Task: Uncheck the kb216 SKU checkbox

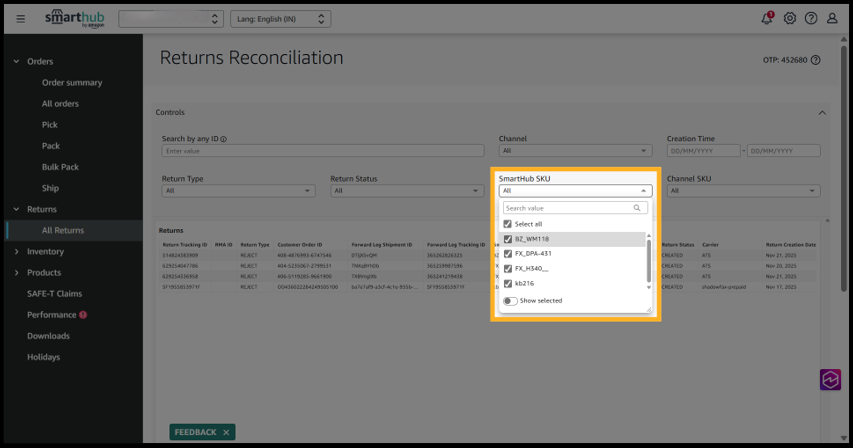Action: pos(508,283)
